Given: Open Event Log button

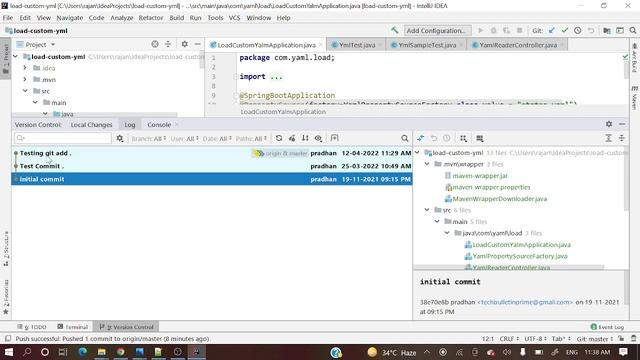Looking at the screenshot, I should coord(607,327).
